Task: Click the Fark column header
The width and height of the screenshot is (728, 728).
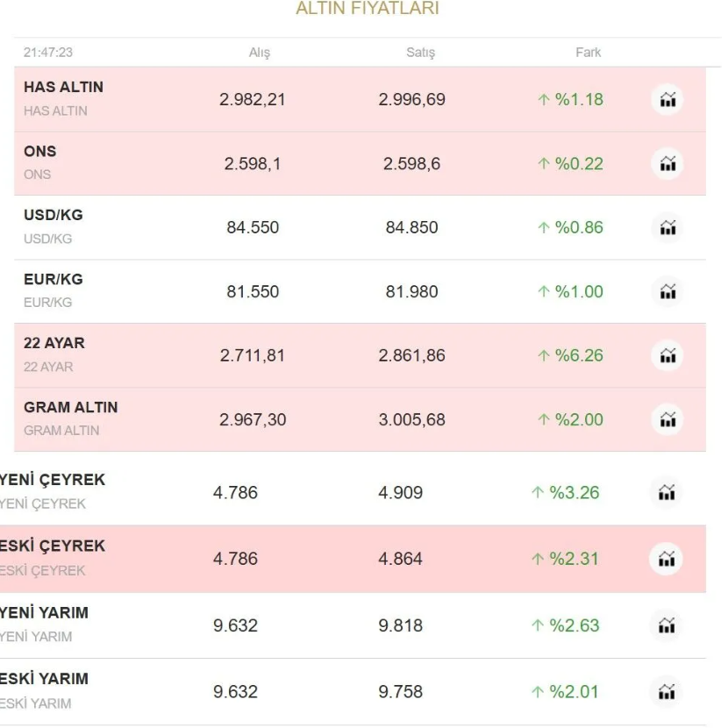Action: click(589, 53)
